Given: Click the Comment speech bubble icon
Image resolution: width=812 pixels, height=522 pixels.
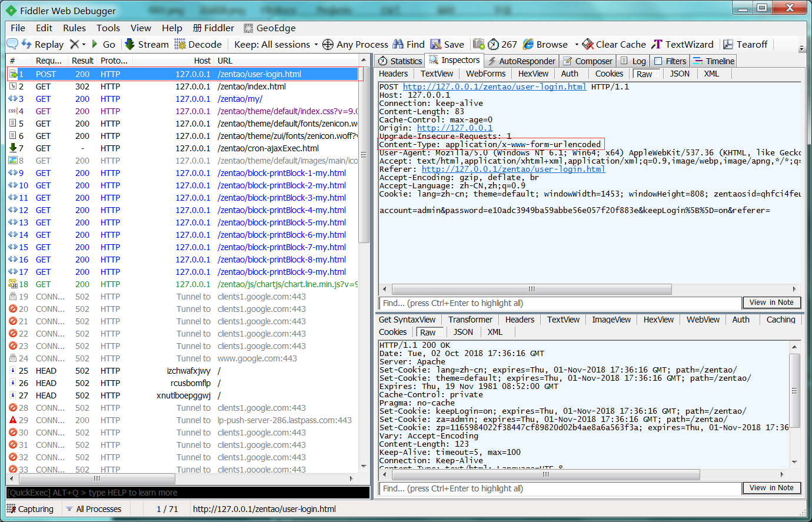Looking at the screenshot, I should 12,44.
